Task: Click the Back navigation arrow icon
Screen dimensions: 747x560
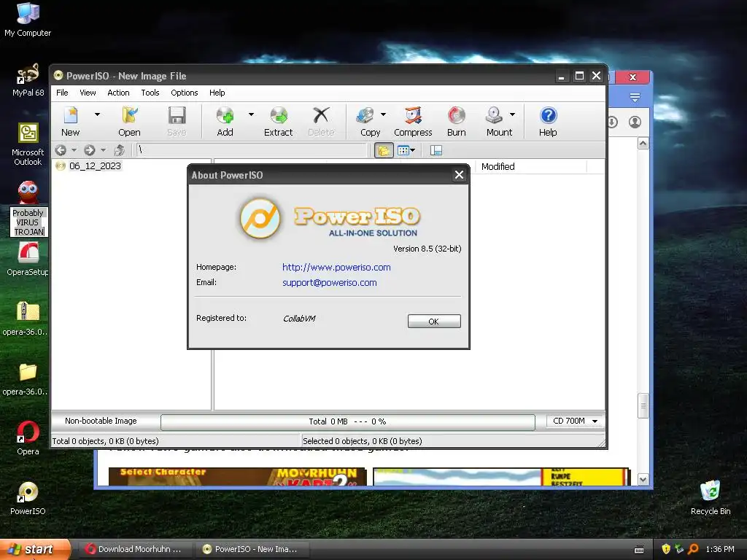Action: (61, 150)
